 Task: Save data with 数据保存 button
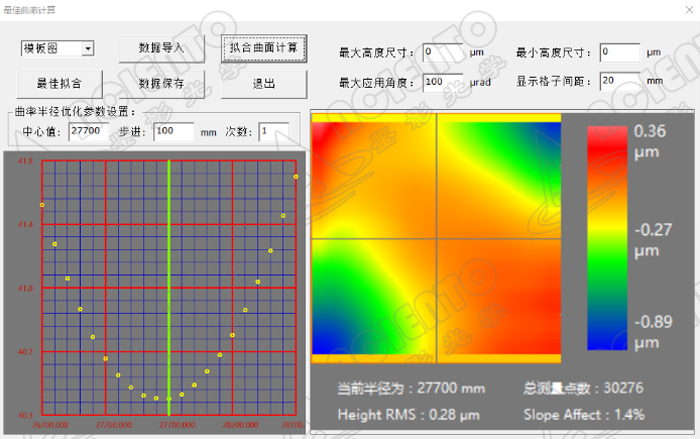161,83
